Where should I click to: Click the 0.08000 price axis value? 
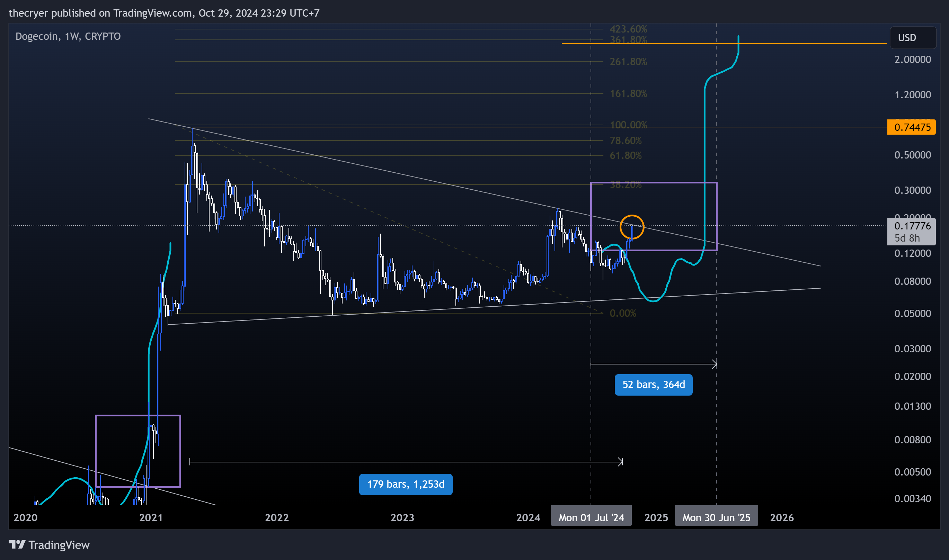912,281
